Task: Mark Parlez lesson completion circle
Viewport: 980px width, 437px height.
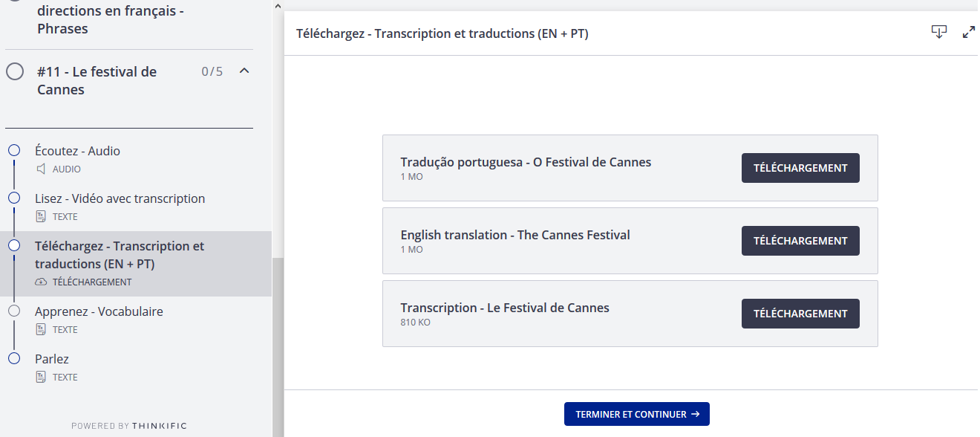Action: [14, 359]
